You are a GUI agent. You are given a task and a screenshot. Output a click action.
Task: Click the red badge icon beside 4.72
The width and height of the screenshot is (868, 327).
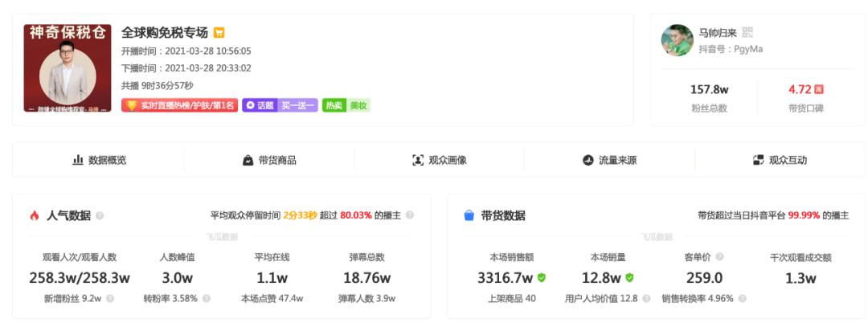point(819,89)
